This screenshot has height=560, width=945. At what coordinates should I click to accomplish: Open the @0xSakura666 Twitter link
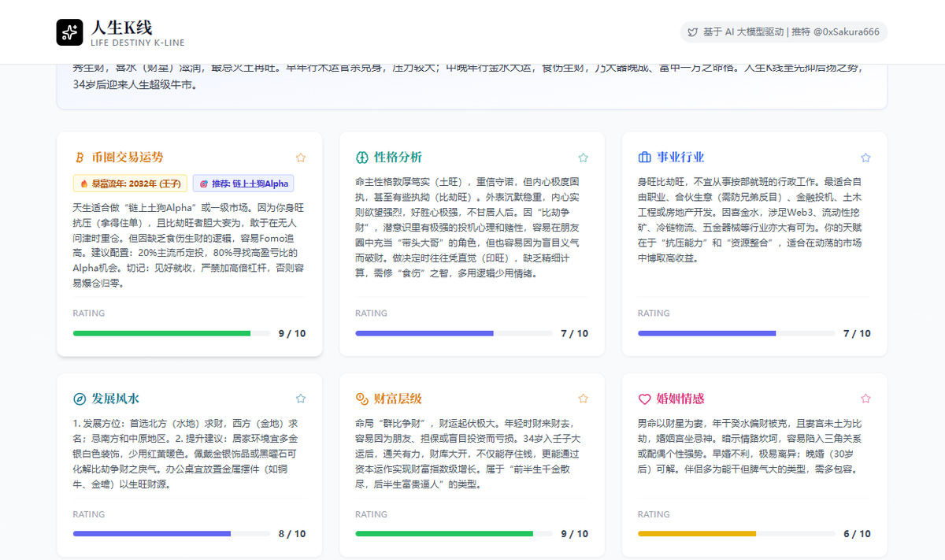[x=845, y=32]
